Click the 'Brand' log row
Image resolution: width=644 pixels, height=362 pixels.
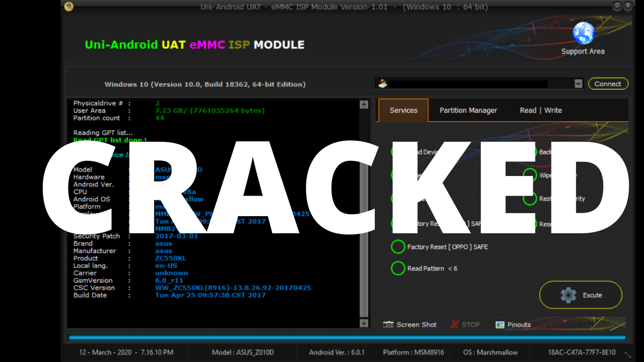coord(122,243)
